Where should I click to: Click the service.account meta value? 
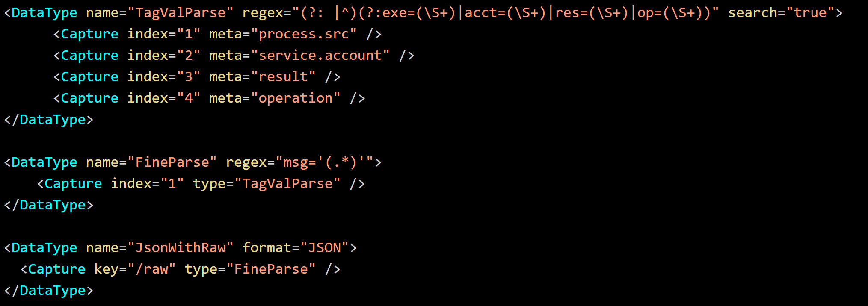[x=320, y=56]
